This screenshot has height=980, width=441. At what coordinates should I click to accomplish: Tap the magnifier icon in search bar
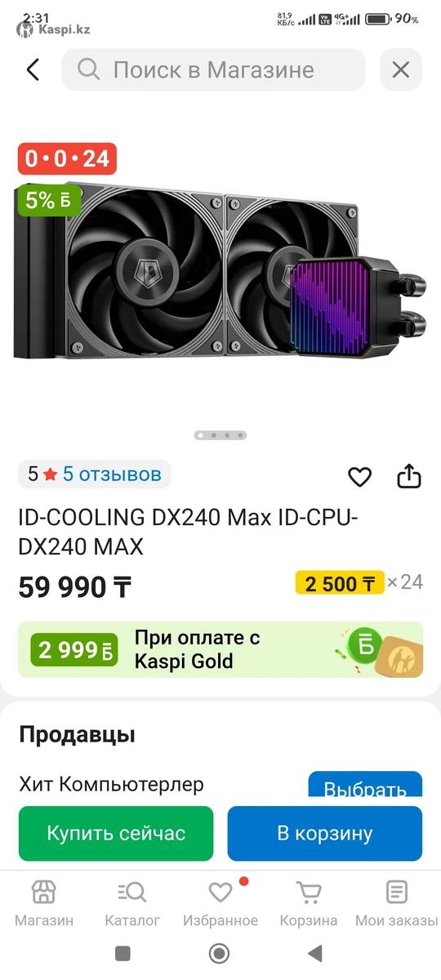pos(88,69)
